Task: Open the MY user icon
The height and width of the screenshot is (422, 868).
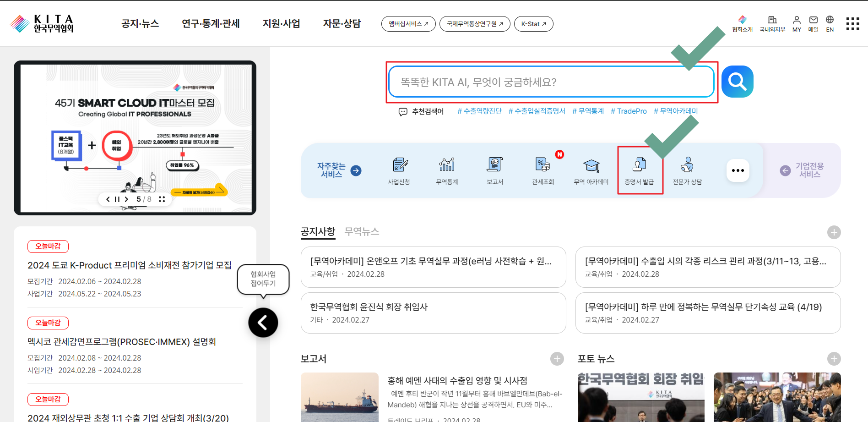Action: coord(797,24)
